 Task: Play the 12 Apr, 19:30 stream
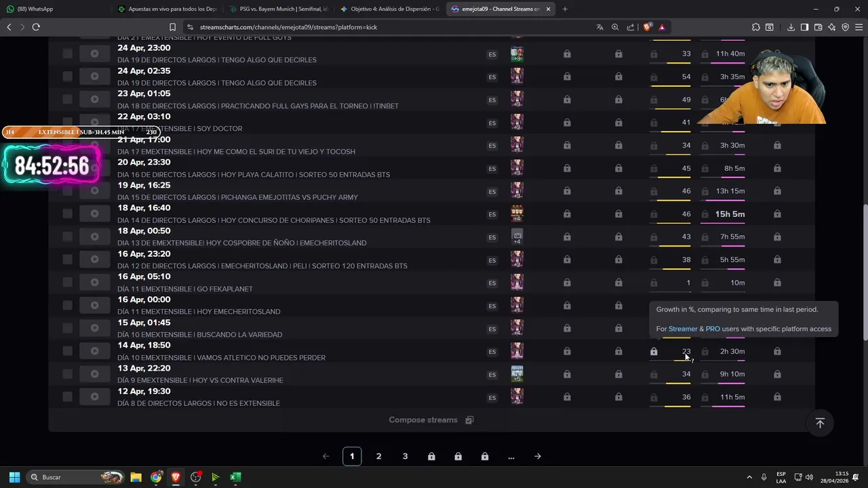click(x=94, y=396)
